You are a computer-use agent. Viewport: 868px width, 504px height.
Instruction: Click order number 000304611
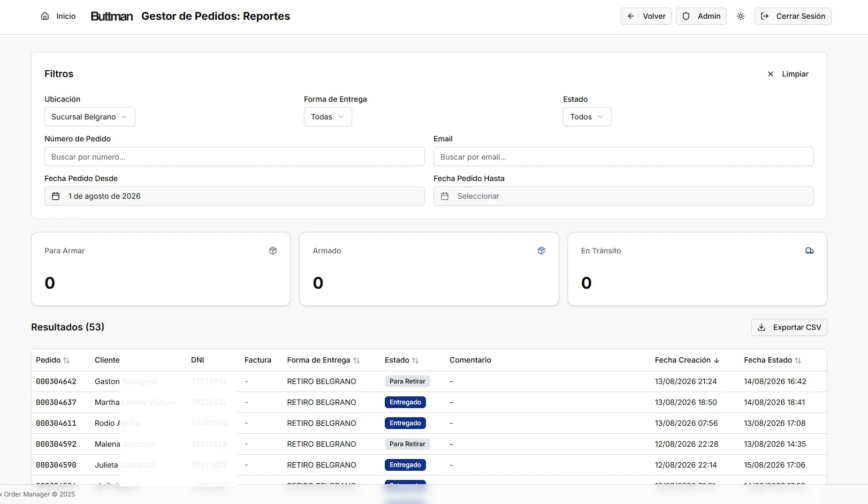[56, 423]
